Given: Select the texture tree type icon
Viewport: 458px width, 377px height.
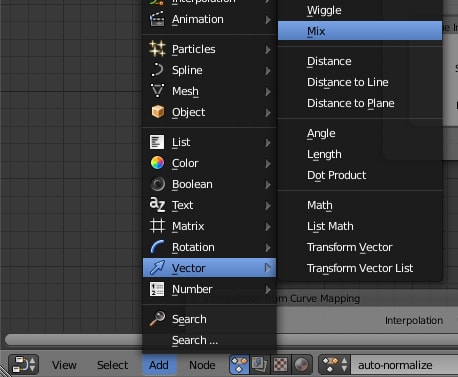Looking at the screenshot, I should pos(280,364).
